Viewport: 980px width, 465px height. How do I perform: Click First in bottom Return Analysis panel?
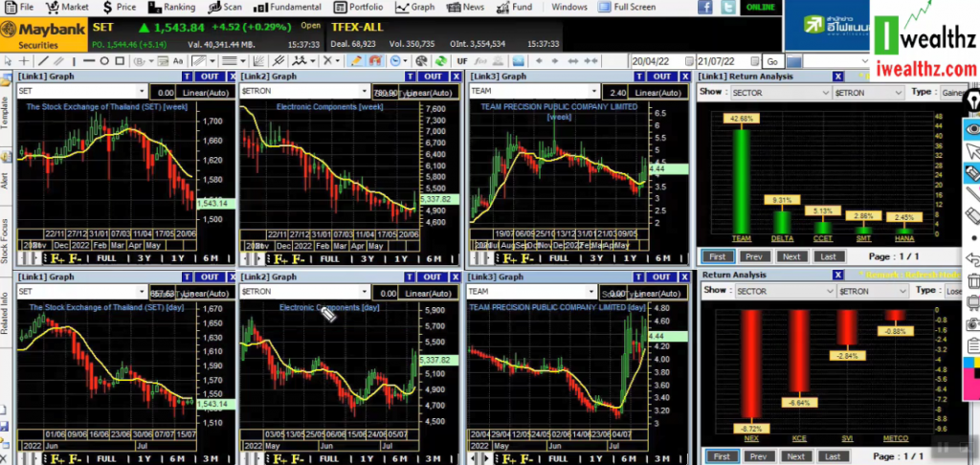pyautogui.click(x=722, y=456)
